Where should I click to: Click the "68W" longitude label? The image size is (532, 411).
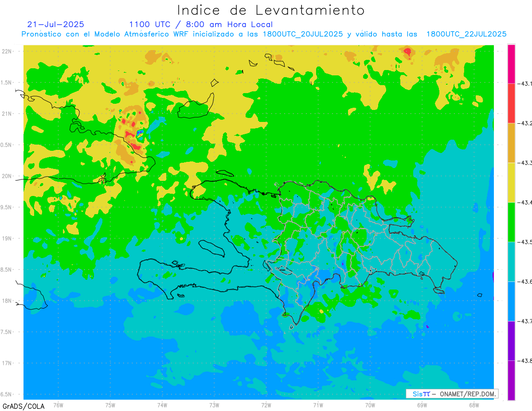pos(474,405)
